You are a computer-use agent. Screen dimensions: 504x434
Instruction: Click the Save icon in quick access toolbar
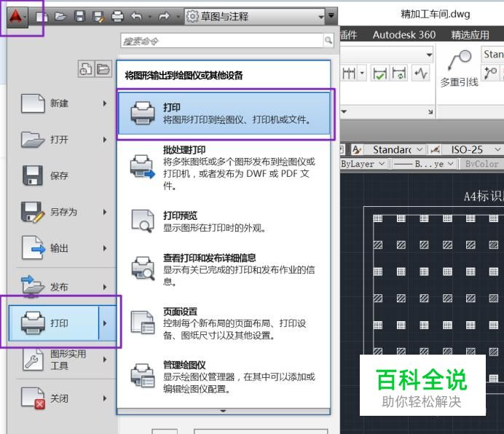tap(79, 17)
